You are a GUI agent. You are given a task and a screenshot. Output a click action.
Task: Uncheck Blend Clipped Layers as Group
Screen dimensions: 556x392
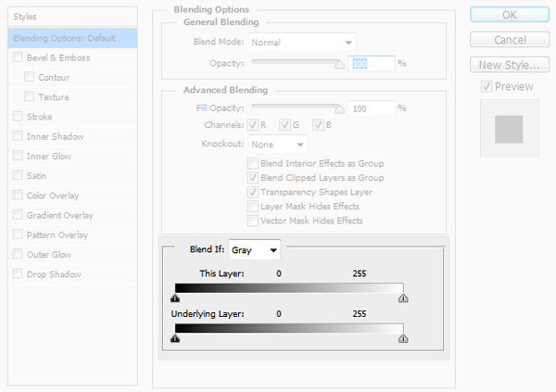click(252, 178)
